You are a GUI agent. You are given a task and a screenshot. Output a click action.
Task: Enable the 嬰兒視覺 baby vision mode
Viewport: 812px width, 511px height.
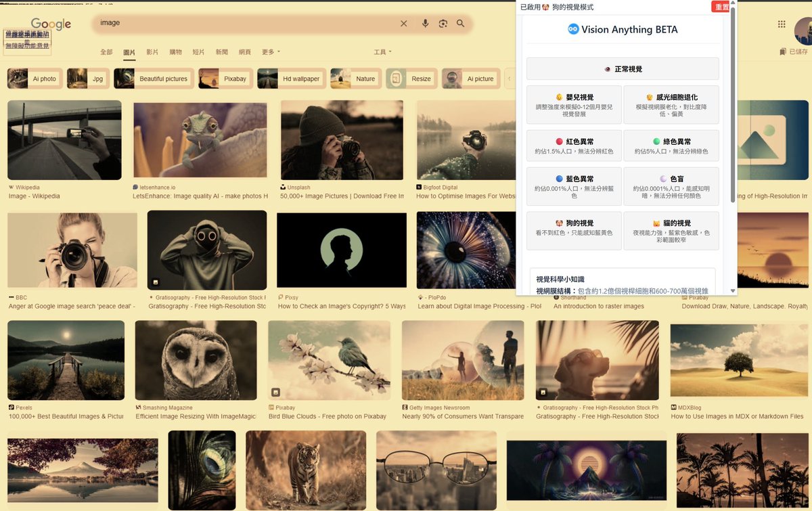(x=574, y=104)
